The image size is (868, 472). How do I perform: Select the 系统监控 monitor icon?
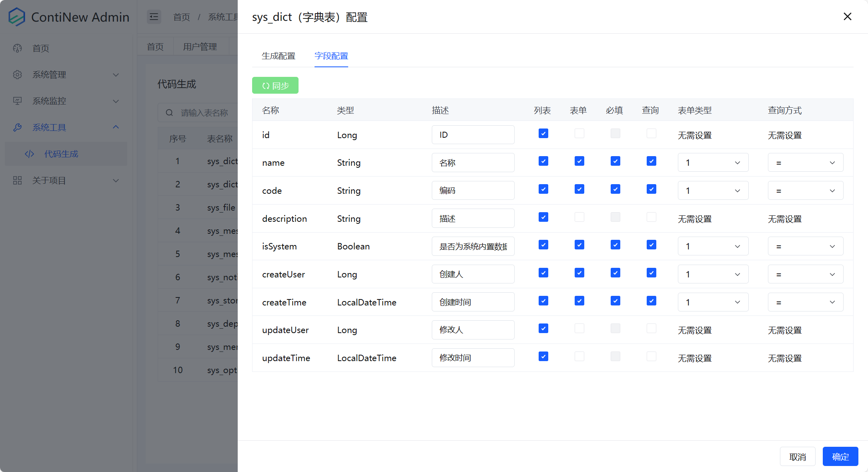tap(17, 101)
